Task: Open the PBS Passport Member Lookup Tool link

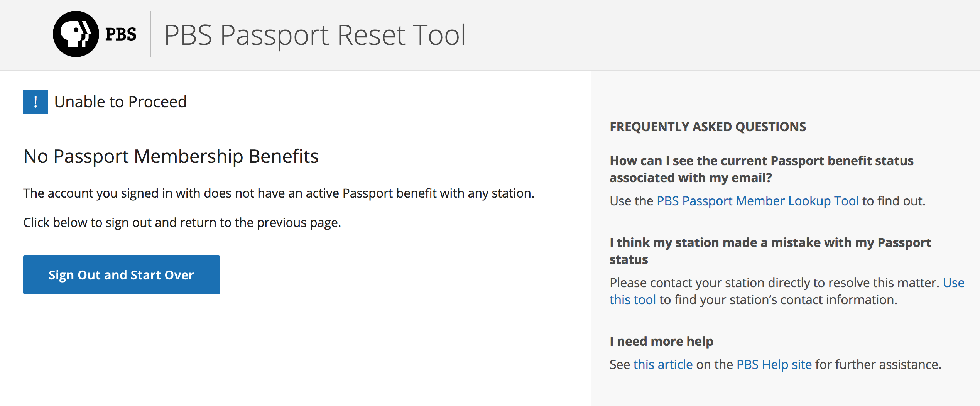Action: [758, 201]
